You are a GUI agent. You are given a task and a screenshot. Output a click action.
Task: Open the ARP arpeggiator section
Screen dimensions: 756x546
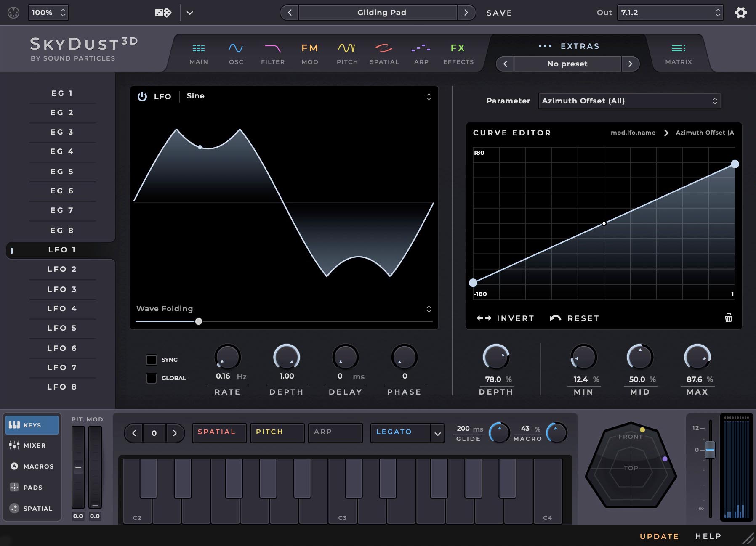pyautogui.click(x=421, y=53)
